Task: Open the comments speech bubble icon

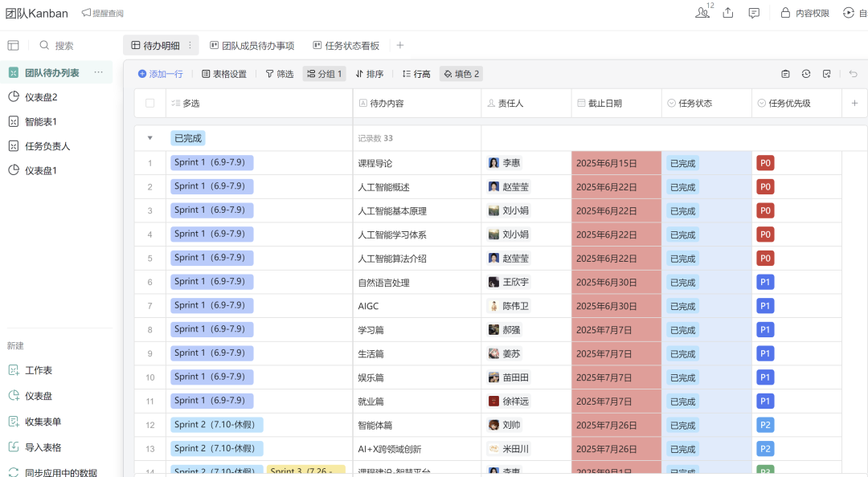Action: 754,13
